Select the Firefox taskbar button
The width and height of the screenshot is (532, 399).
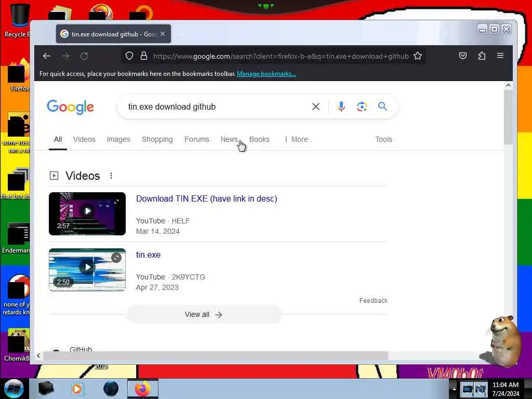(x=143, y=389)
